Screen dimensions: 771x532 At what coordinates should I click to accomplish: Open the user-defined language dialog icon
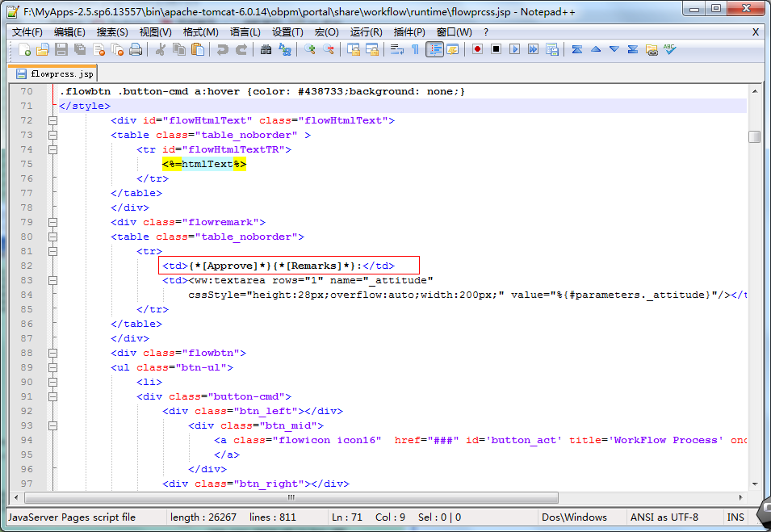(x=452, y=49)
